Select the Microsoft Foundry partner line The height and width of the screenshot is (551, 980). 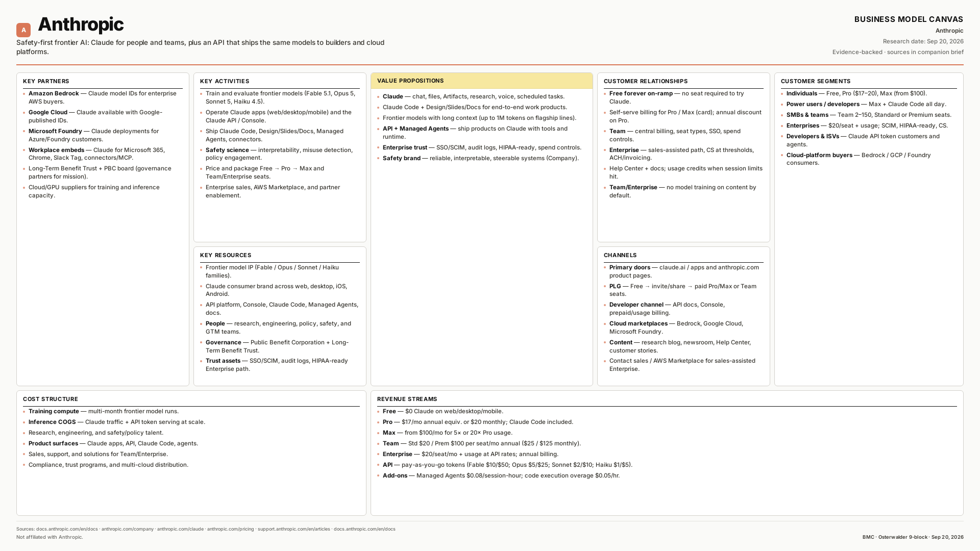[103, 135]
